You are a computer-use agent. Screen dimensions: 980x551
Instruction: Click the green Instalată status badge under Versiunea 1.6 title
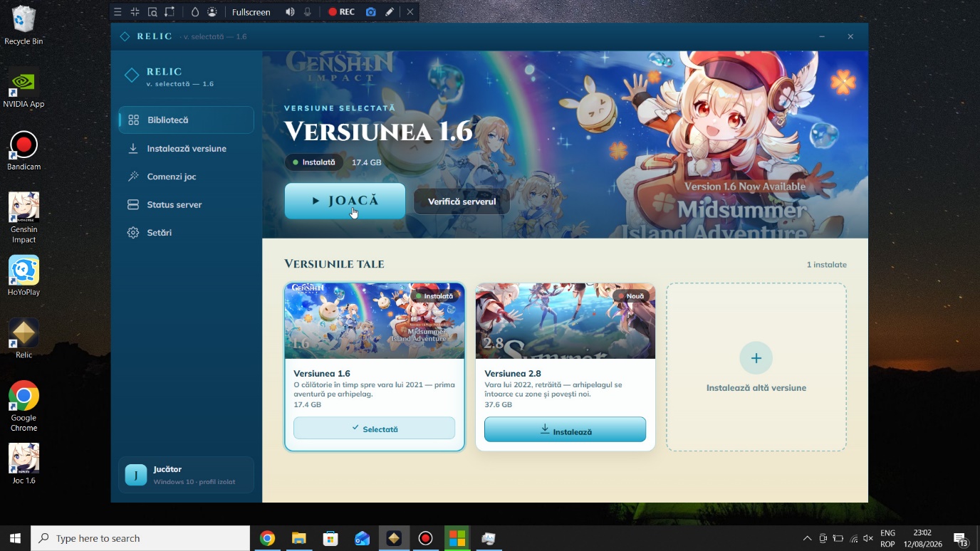(314, 162)
